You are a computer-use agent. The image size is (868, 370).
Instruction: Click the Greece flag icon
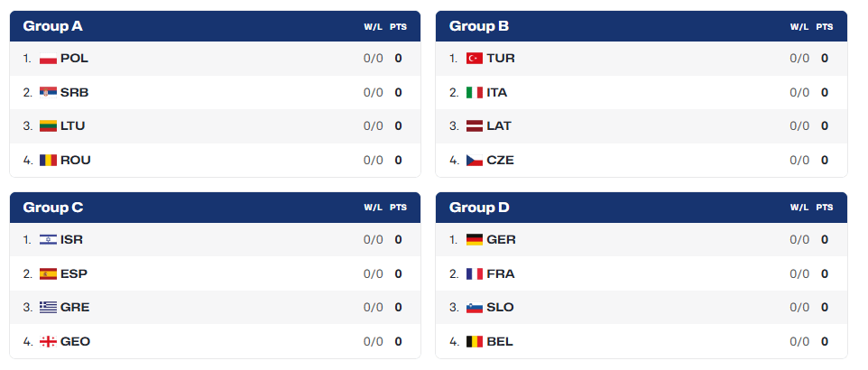[x=48, y=308]
